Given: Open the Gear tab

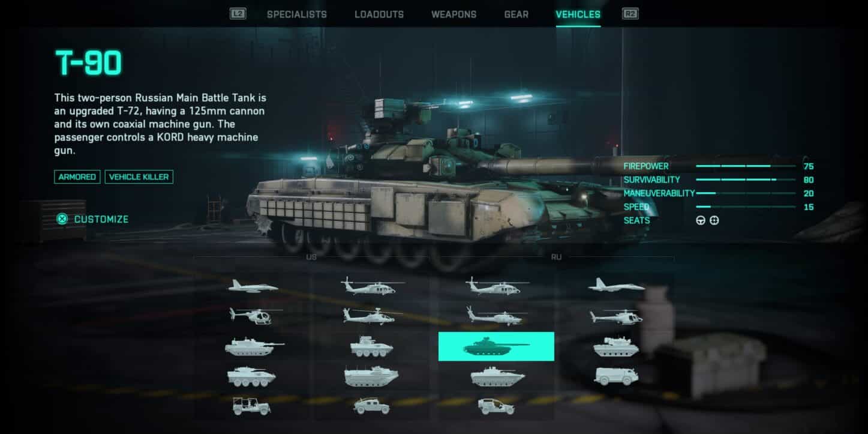Looking at the screenshot, I should [516, 14].
